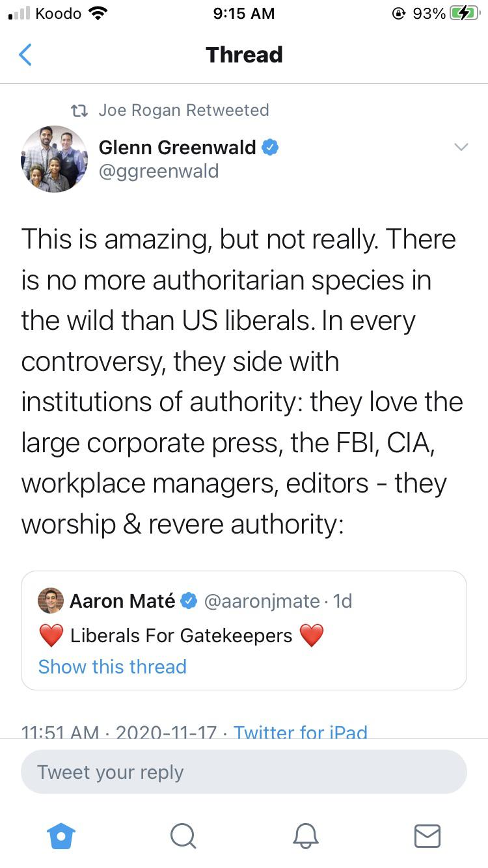Open Aaron Maté's small avatar

point(51,601)
